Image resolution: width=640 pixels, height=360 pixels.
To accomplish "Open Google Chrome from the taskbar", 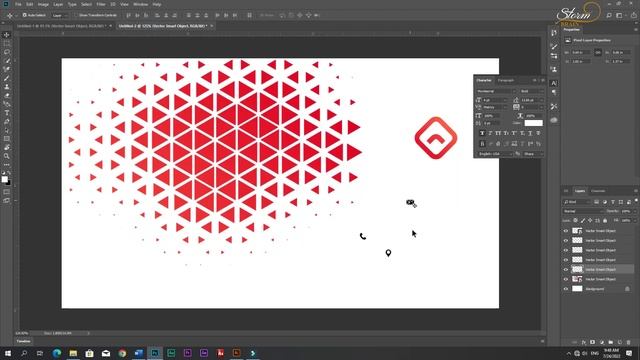I will coord(122,353).
